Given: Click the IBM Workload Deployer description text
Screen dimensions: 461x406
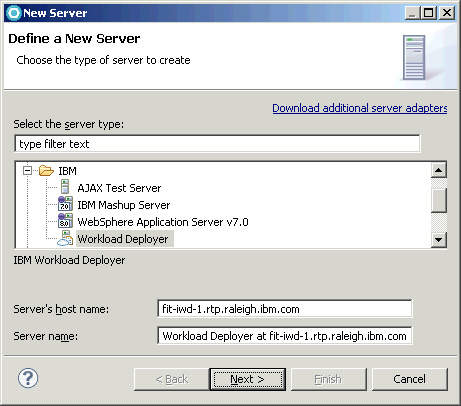Looking at the screenshot, I should point(69,260).
